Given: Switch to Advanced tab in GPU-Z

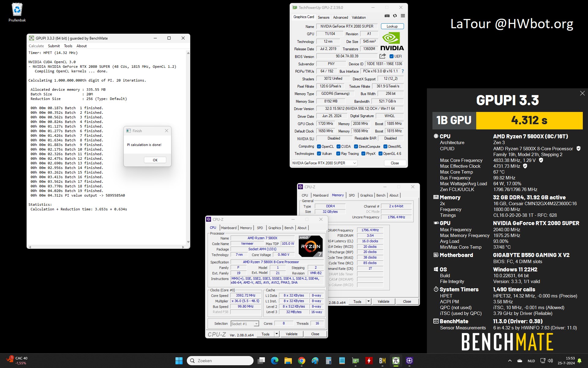Looking at the screenshot, I should (341, 17).
